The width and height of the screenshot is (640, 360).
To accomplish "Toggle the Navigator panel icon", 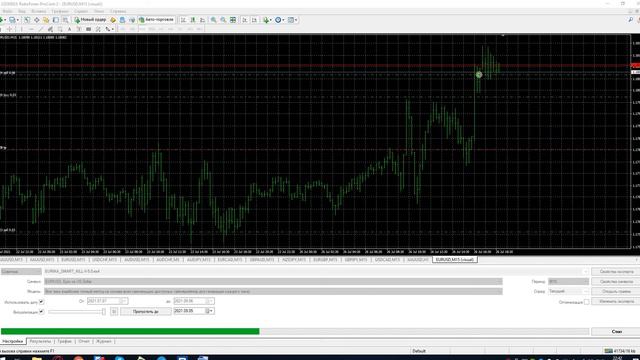I will click(46, 20).
